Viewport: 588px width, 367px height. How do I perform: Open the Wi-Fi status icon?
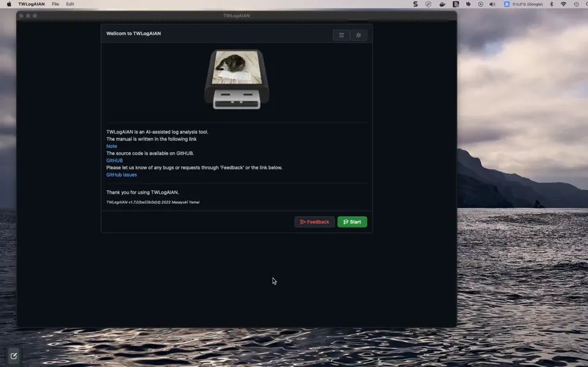[563, 4]
